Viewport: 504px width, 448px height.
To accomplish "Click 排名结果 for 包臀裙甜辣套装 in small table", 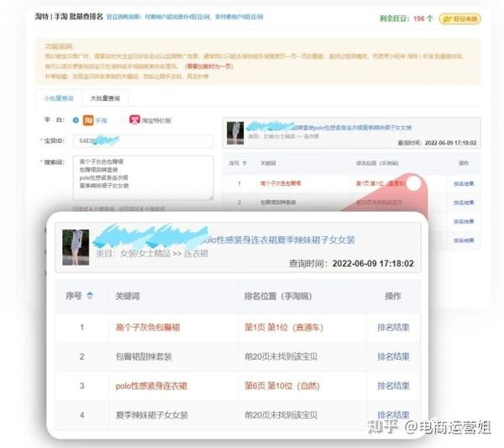I will point(464,203).
